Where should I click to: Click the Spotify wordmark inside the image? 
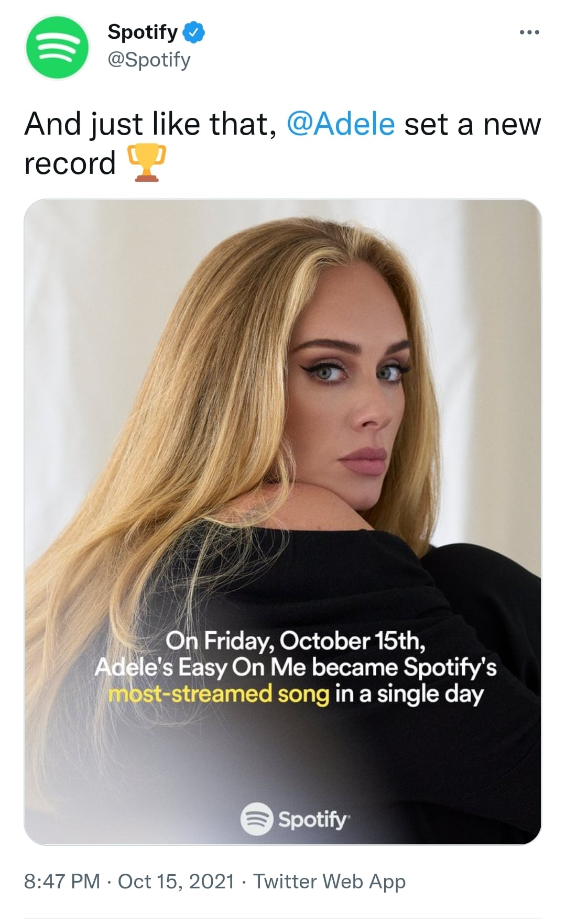(312, 819)
